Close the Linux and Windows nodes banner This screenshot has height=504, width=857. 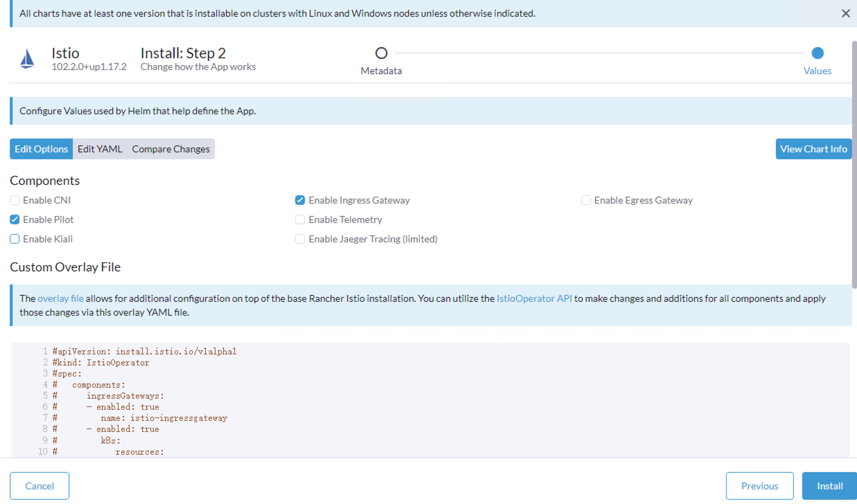point(845,13)
